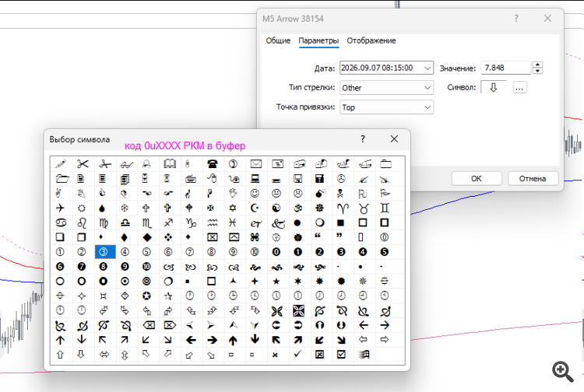Switch to the Общие tab
Image resolution: width=584 pixels, height=392 pixels.
point(278,40)
